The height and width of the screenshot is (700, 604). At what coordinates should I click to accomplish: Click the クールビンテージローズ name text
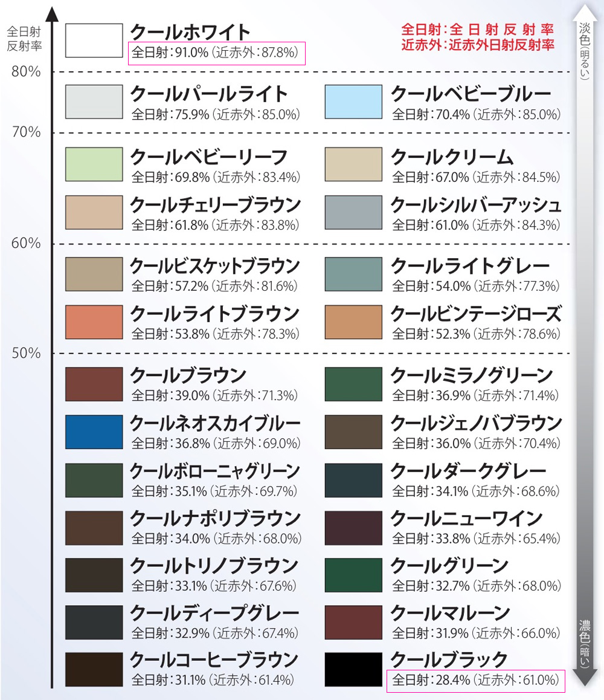476,314
